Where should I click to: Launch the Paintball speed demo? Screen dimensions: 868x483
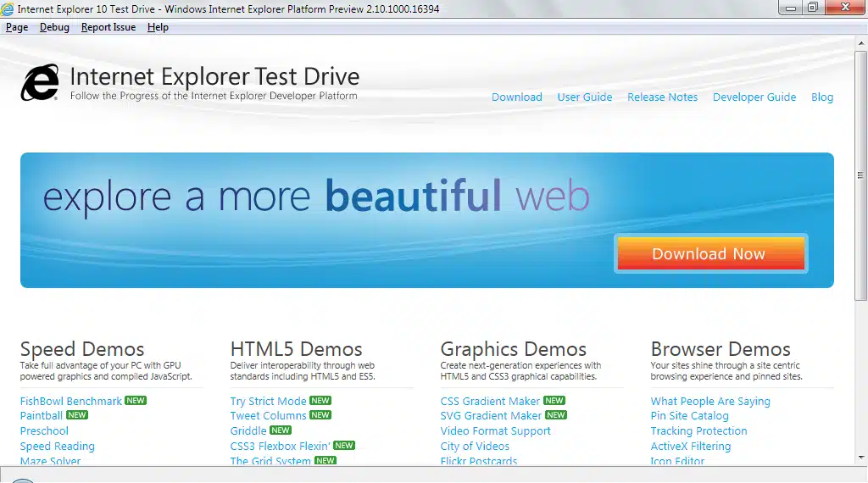[x=42, y=416]
